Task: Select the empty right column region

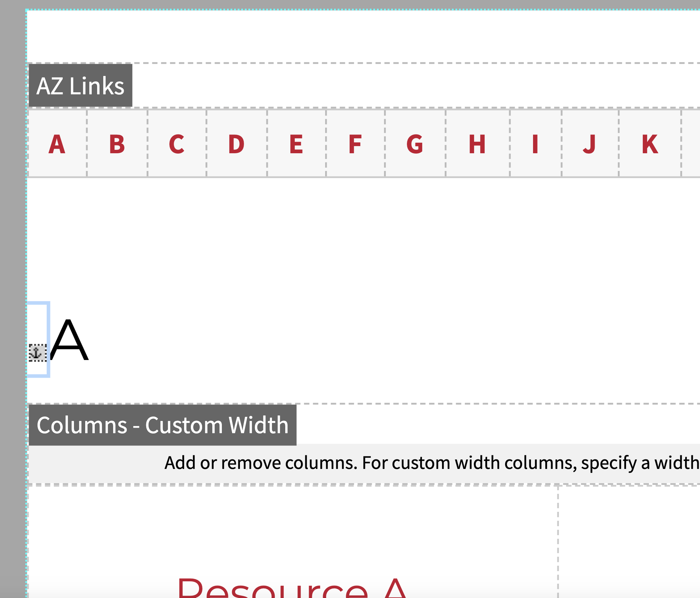Action: click(x=629, y=541)
